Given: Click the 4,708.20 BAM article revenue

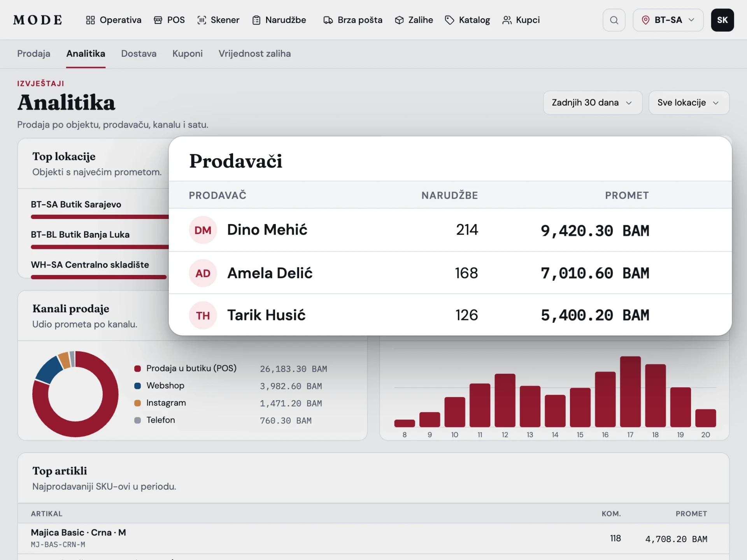Looking at the screenshot, I should pos(676,539).
